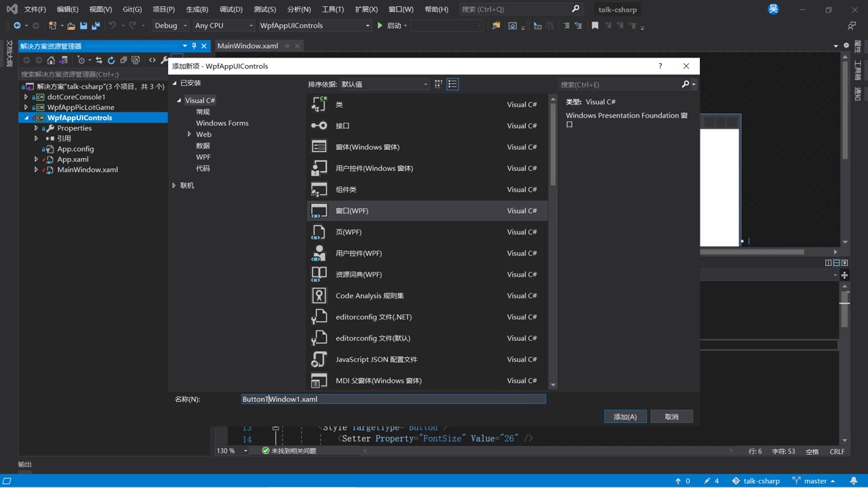
Task: Select the WPF category in the tree
Action: pyautogui.click(x=203, y=157)
